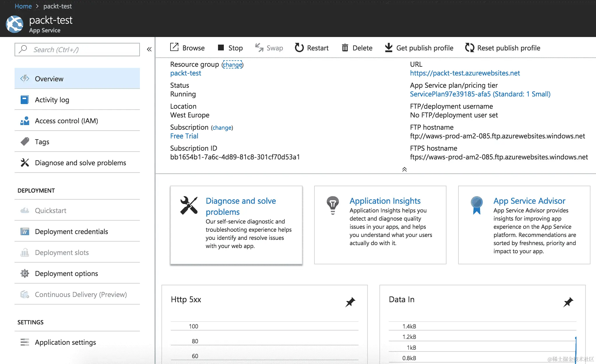The width and height of the screenshot is (596, 364).
Task: Change the resource group
Action: pos(232,64)
